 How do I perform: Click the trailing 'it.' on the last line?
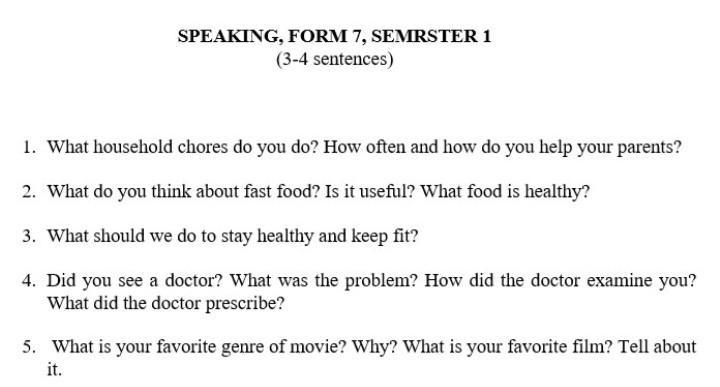54,369
